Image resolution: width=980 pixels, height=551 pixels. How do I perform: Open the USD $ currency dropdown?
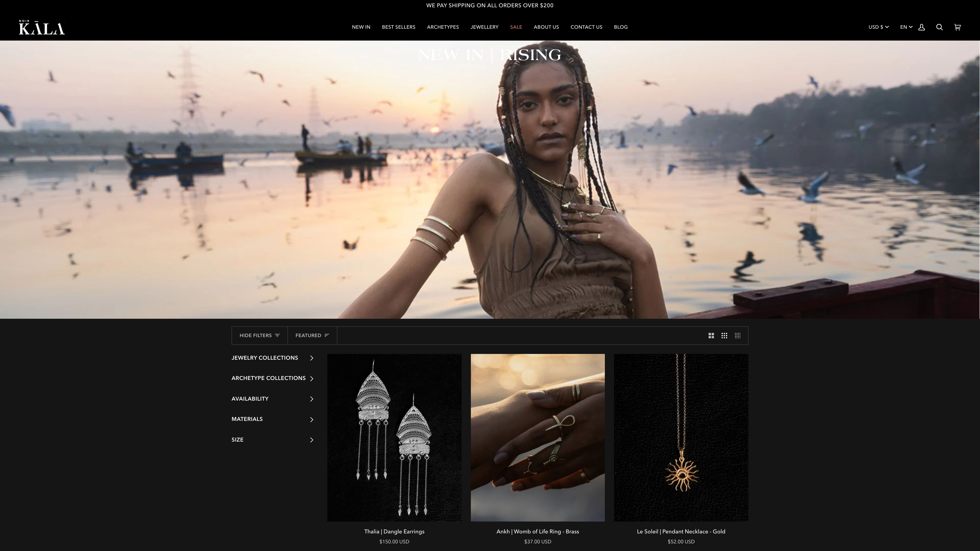pyautogui.click(x=878, y=27)
